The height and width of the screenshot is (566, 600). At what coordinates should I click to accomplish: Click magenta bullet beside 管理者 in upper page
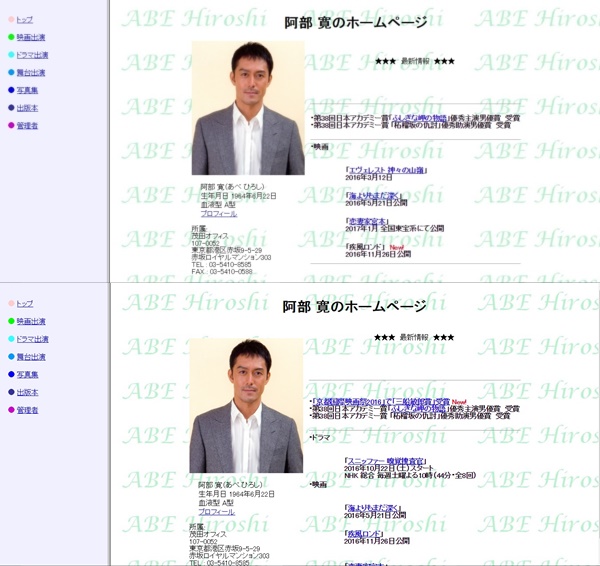coord(11,125)
